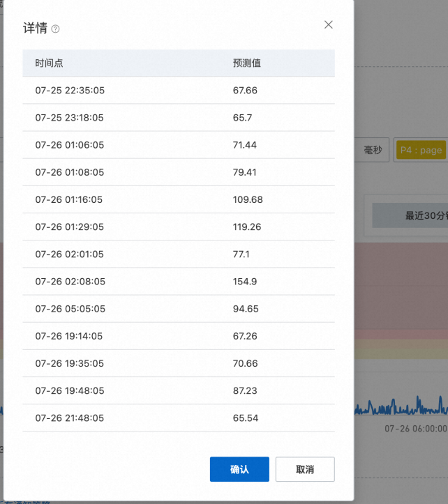This screenshot has height=504, width=448.
Task: Click the yellow P4 : page tag
Action: (421, 150)
